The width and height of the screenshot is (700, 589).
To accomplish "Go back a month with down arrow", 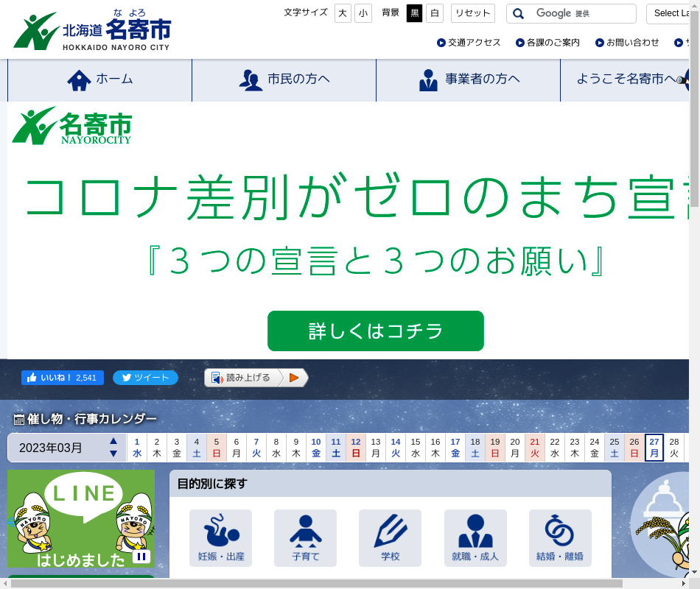I will coord(113,454).
